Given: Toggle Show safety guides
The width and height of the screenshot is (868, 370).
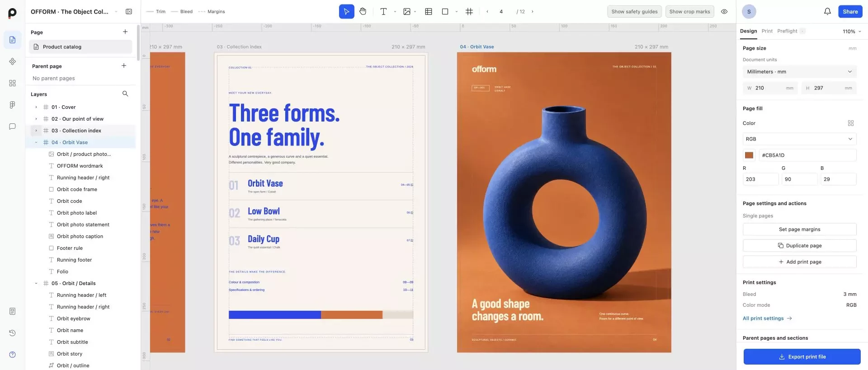Looking at the screenshot, I should point(634,12).
